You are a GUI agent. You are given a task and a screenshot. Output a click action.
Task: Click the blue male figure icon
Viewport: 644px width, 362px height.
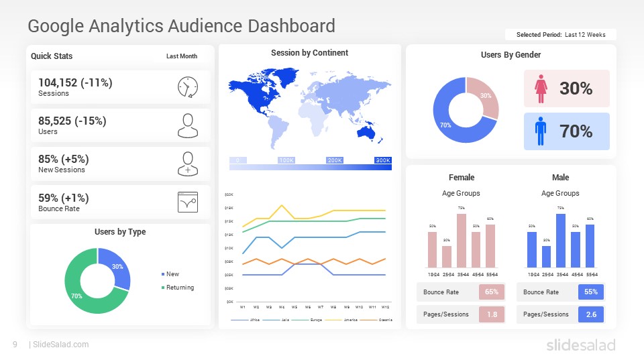(x=541, y=131)
